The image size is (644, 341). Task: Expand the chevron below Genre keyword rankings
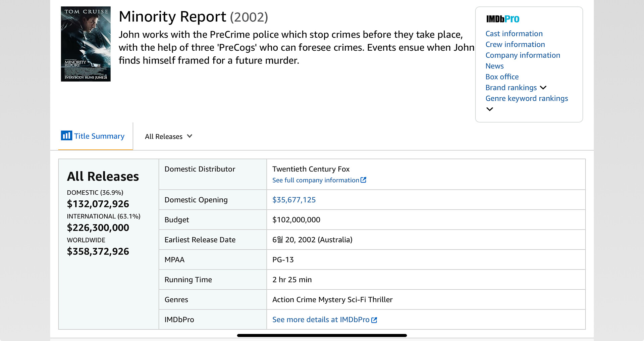point(490,109)
